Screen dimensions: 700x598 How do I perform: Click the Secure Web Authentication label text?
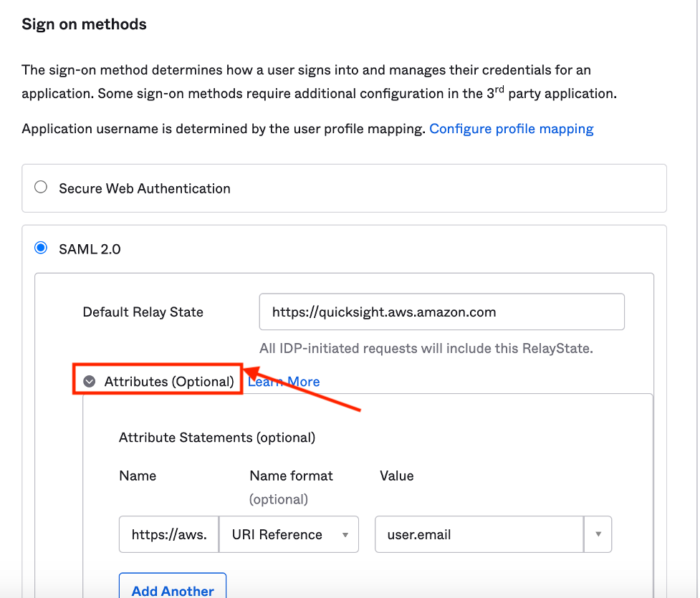145,188
